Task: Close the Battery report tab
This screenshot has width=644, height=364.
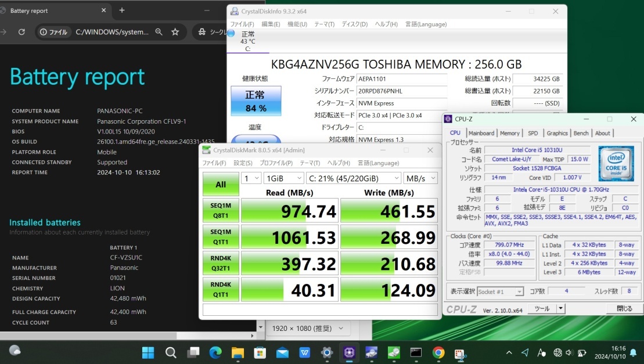Action: coord(103,10)
